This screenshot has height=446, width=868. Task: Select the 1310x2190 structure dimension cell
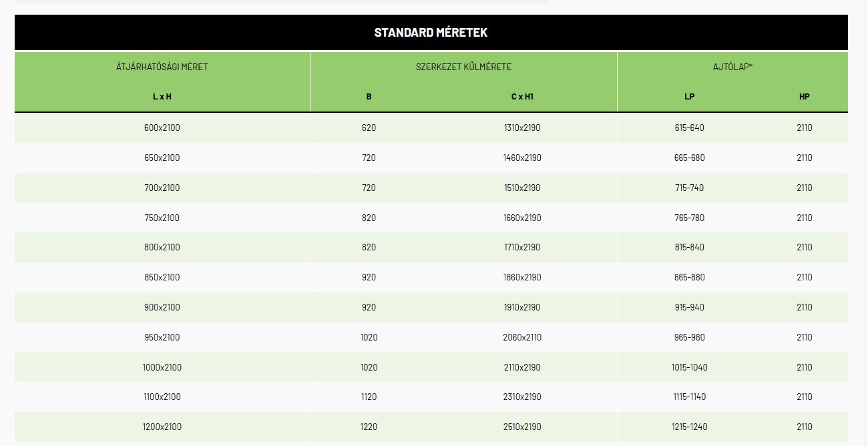(x=522, y=128)
